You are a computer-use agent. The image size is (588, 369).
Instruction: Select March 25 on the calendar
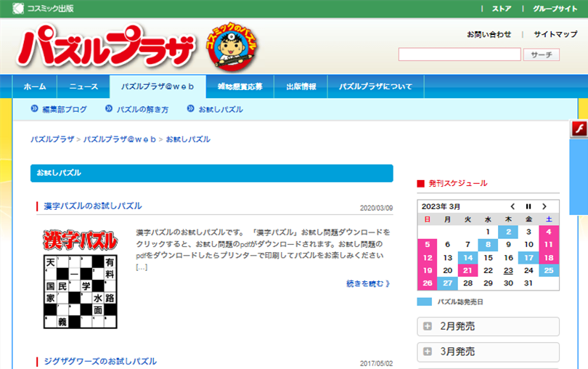549,271
